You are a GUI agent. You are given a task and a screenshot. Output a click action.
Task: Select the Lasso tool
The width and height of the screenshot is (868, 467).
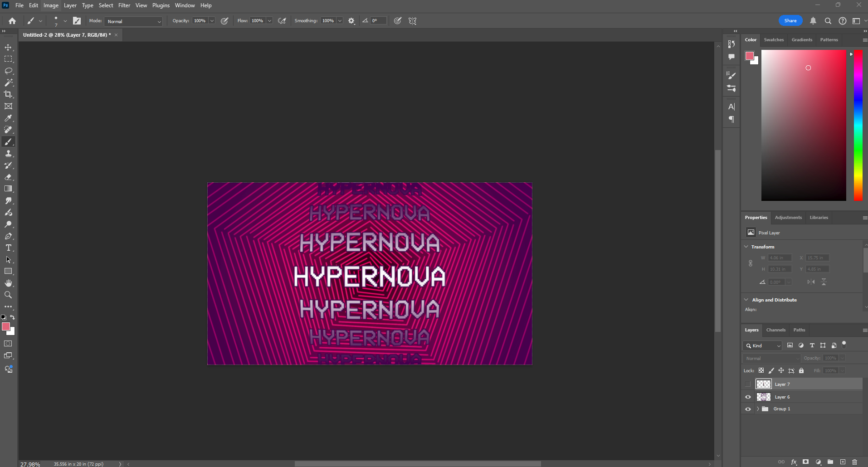(8, 71)
